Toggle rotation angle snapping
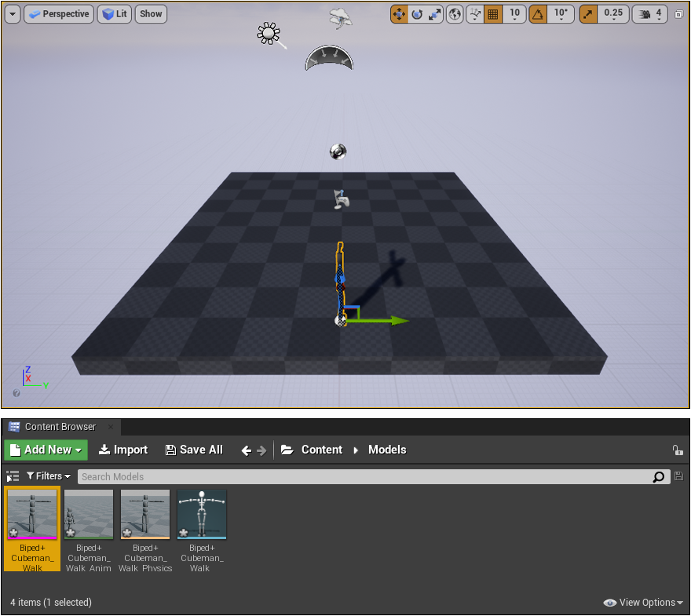The image size is (691, 616). pos(538,14)
